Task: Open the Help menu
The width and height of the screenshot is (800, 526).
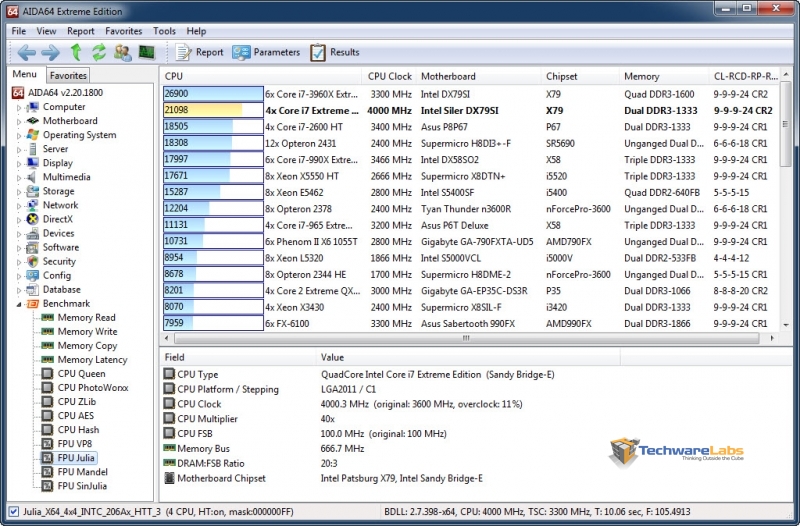Action: pyautogui.click(x=196, y=31)
